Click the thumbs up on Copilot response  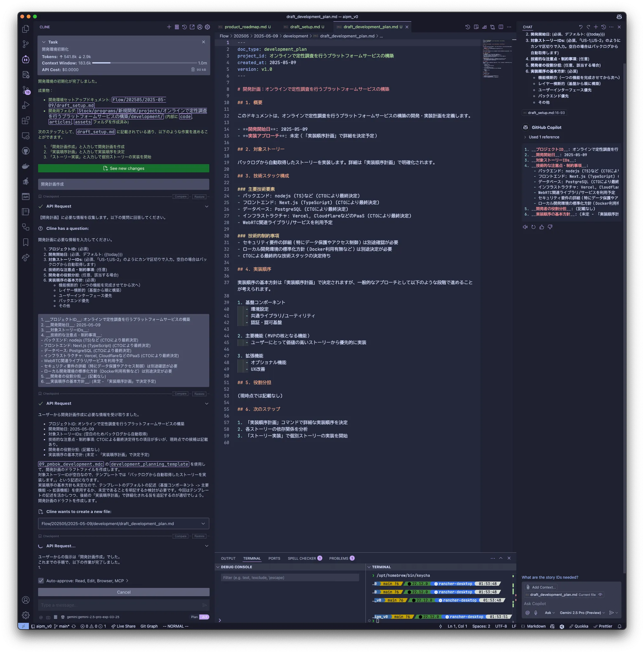tap(541, 227)
